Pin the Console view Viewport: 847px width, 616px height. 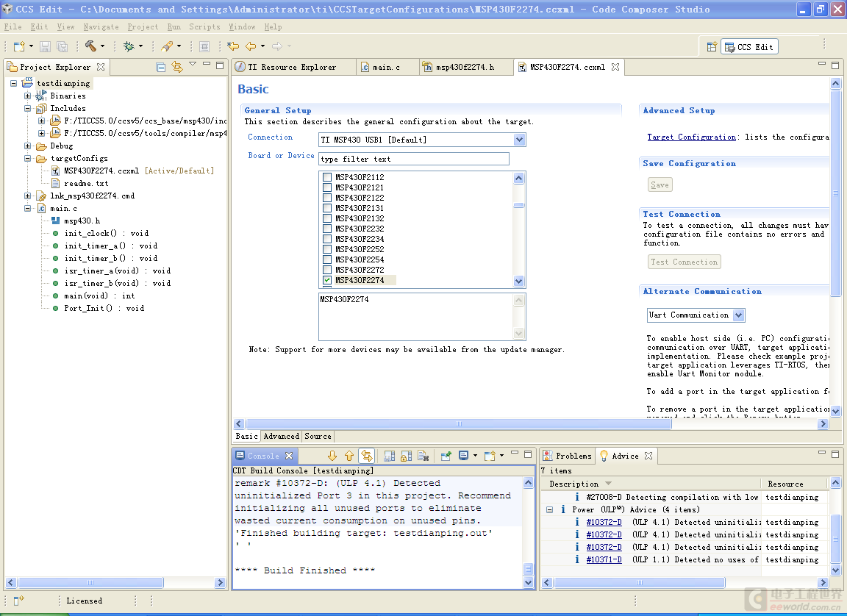[x=446, y=456]
